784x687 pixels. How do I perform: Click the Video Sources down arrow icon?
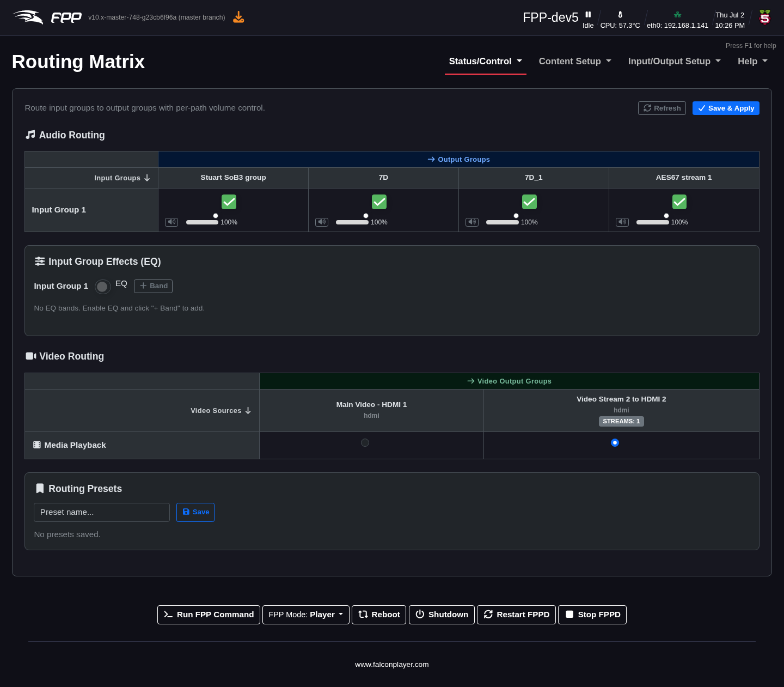(x=248, y=411)
